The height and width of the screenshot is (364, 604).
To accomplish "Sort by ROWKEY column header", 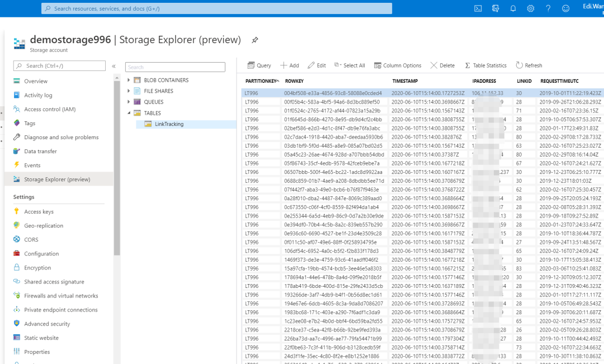I will click(x=294, y=81).
